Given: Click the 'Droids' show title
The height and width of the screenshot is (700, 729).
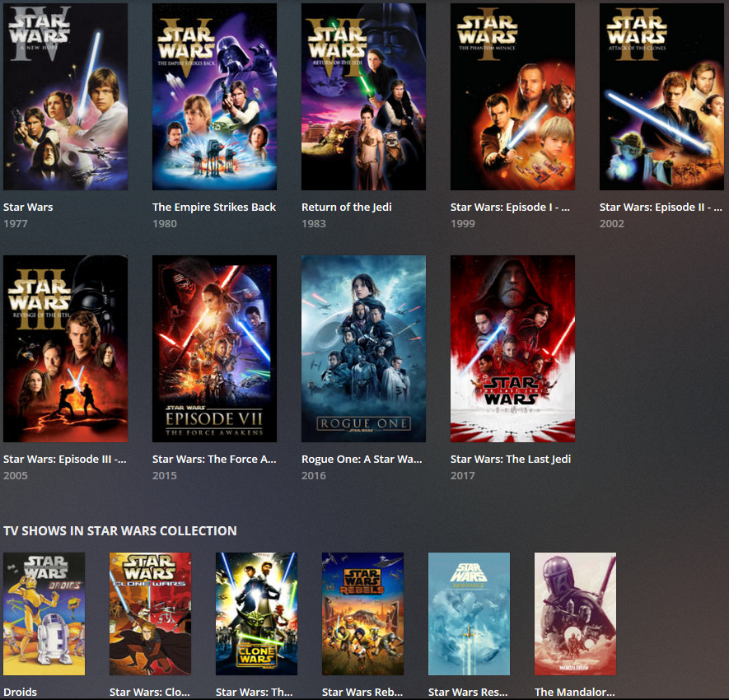Looking at the screenshot, I should click(x=20, y=692).
